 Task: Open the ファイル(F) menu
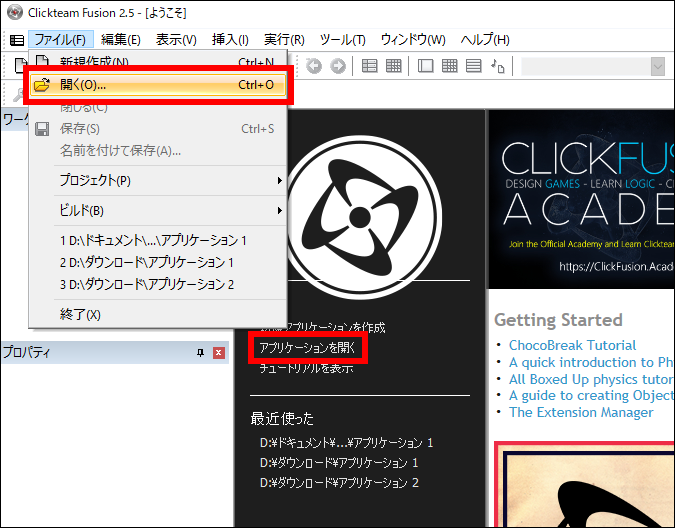61,40
